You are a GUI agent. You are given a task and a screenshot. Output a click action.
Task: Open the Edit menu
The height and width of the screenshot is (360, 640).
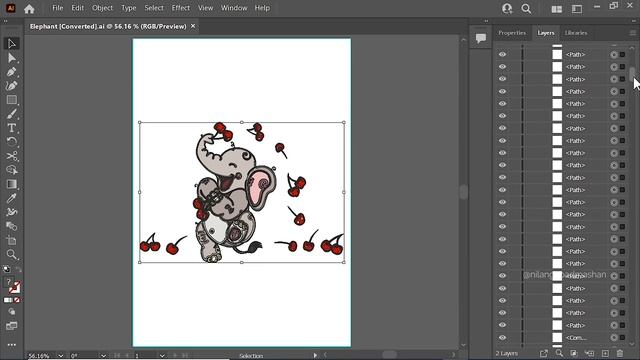78,8
